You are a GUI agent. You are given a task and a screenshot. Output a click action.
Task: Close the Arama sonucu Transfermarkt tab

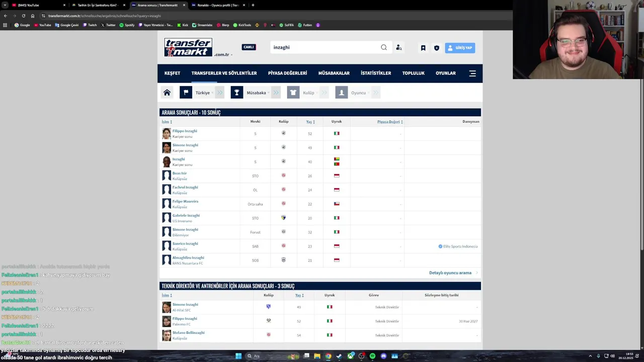pyautogui.click(x=184, y=5)
